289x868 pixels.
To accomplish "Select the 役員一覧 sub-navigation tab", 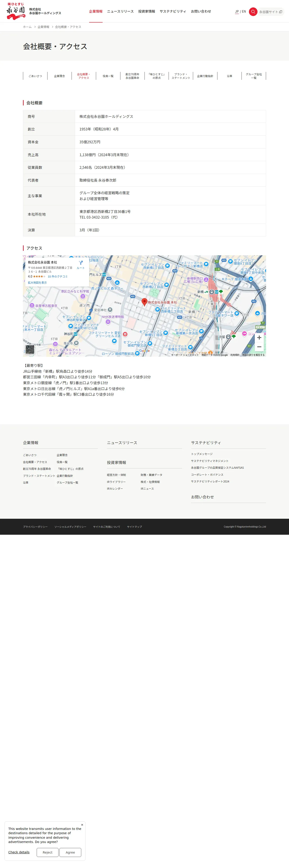I will (108, 76).
